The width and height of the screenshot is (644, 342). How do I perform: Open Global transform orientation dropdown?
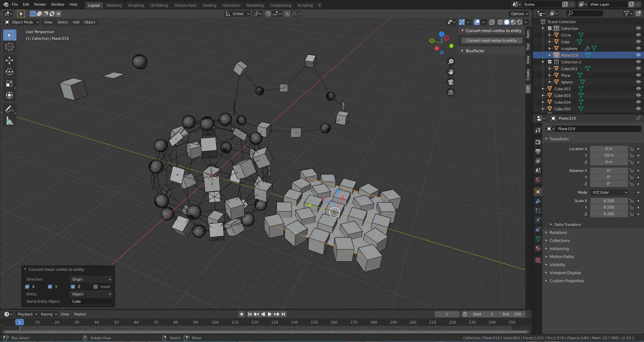[x=237, y=14]
